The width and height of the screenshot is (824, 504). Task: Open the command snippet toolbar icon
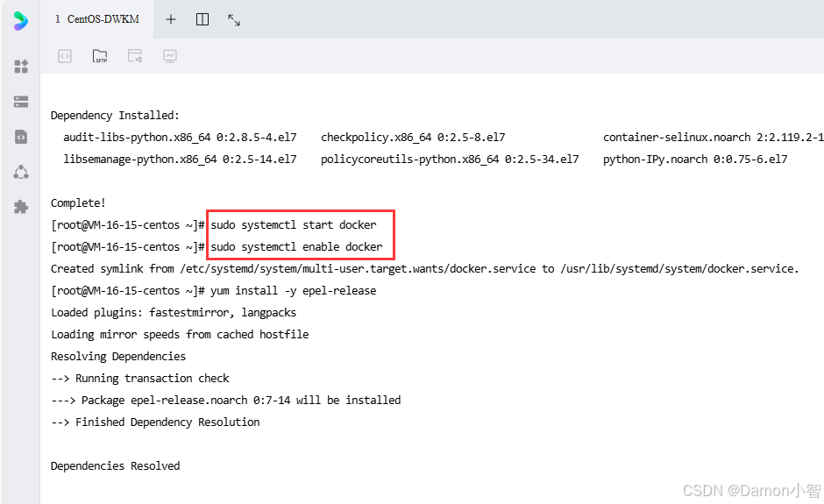click(65, 56)
